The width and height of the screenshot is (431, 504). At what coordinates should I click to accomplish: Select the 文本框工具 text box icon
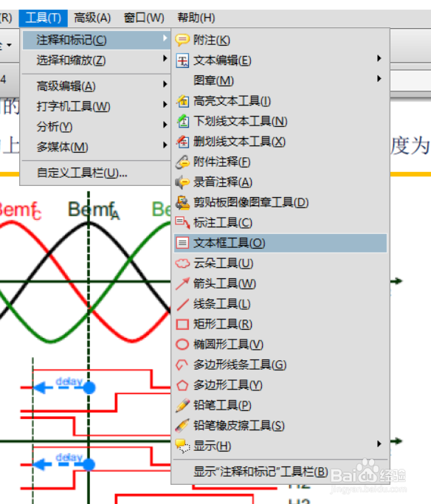pyautogui.click(x=182, y=243)
